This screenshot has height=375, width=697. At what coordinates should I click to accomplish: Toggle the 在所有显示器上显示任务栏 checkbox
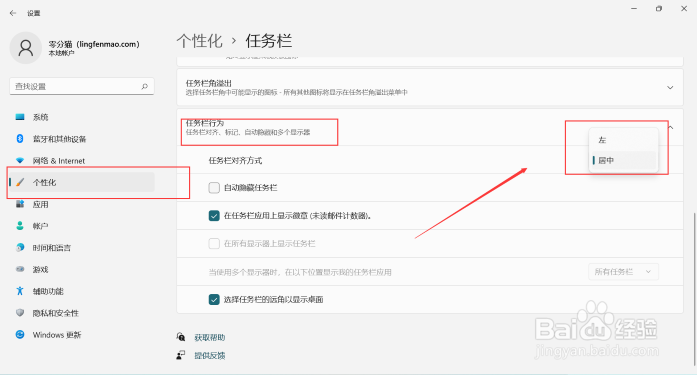tap(214, 243)
